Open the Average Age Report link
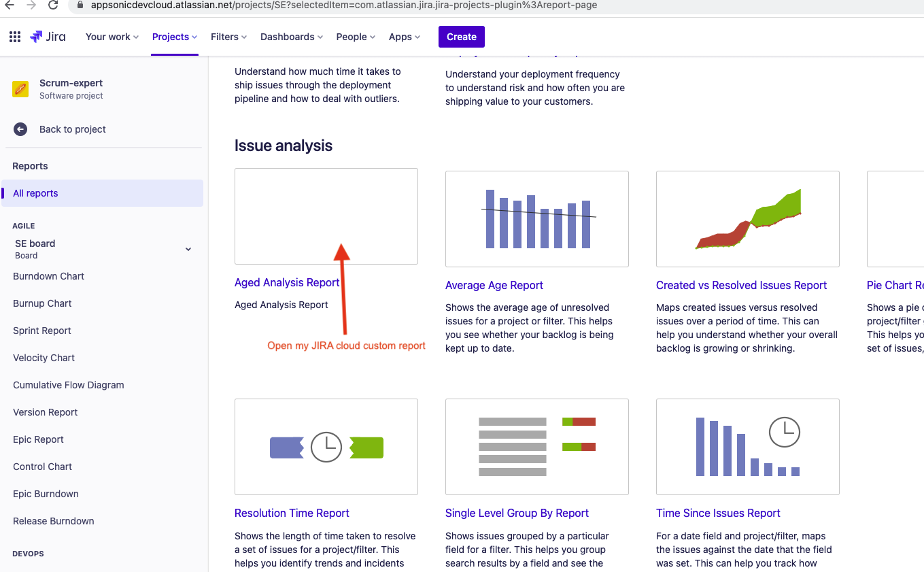Viewport: 924px width, 572px height. pos(494,285)
